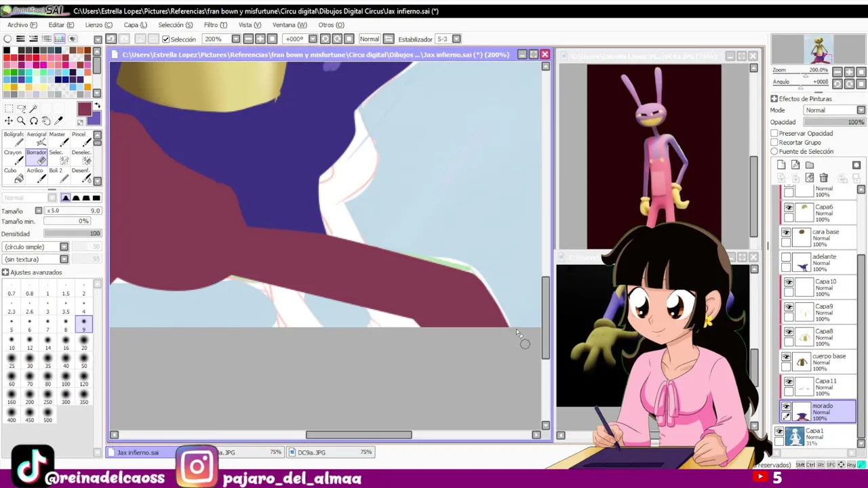Viewport: 868px width, 488px height.
Task: Open the Capa menu
Action: [135, 25]
